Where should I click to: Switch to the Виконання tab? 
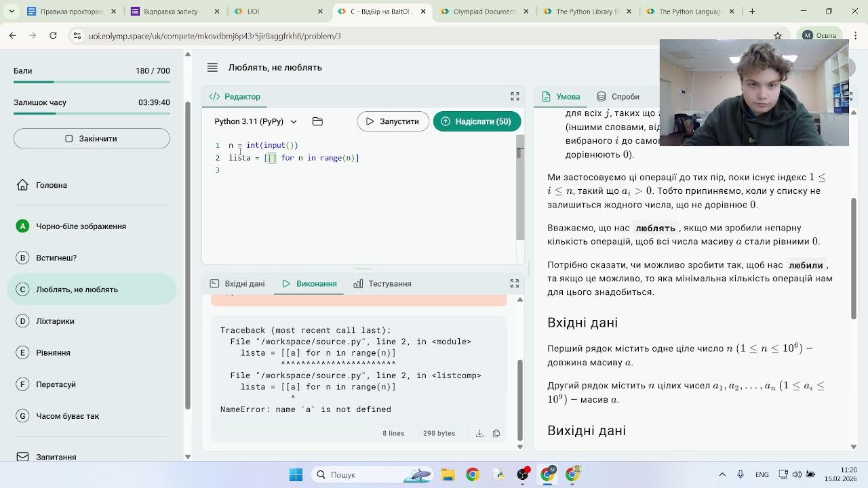click(310, 283)
